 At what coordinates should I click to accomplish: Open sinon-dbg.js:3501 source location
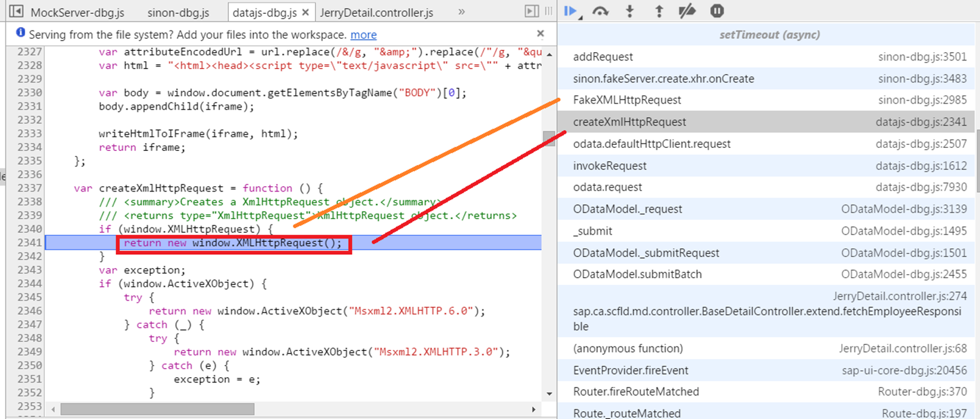pyautogui.click(x=922, y=57)
